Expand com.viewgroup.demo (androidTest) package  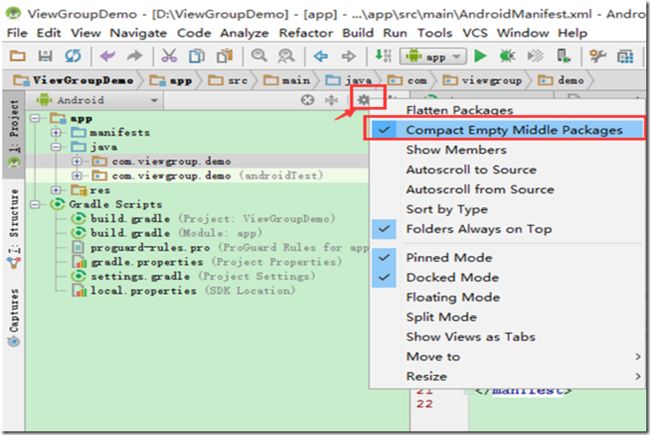coord(77,176)
